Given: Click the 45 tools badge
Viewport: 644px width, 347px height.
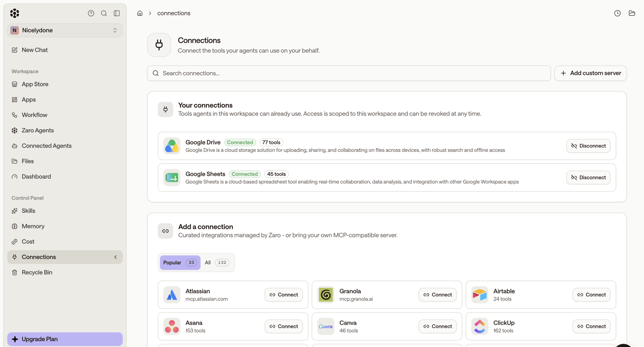Looking at the screenshot, I should tap(276, 174).
